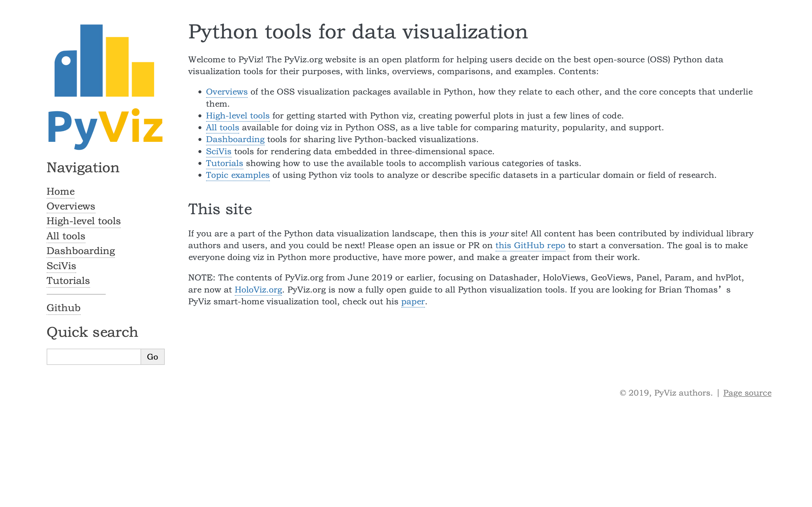
Task: Follow the All tools link in contents
Action: pyautogui.click(x=223, y=127)
